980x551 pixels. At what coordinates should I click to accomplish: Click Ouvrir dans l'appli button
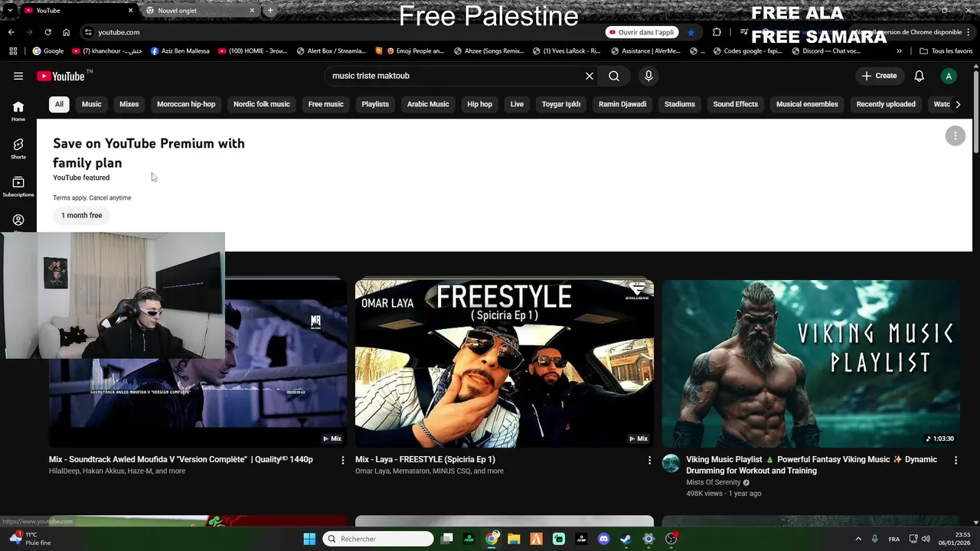pyautogui.click(x=642, y=32)
